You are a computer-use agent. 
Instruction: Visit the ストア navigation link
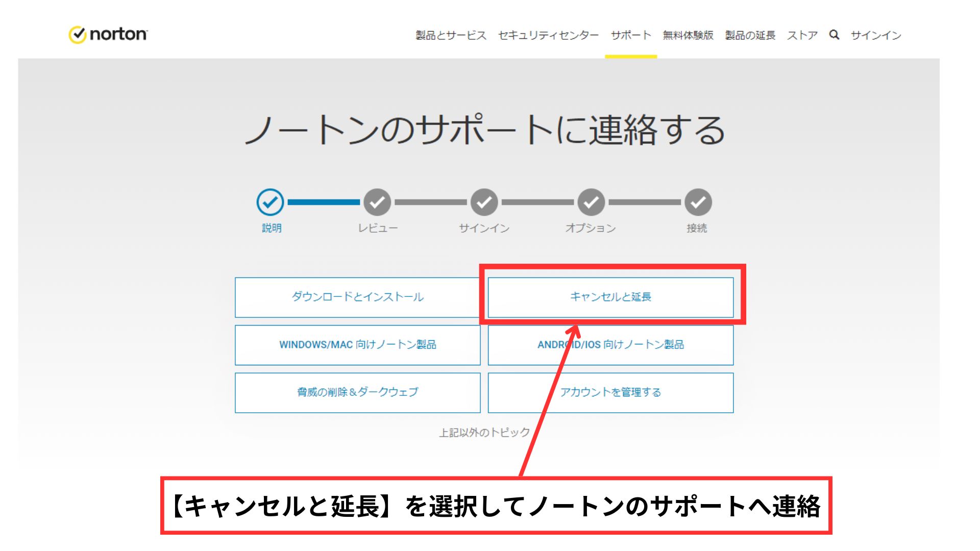[802, 35]
